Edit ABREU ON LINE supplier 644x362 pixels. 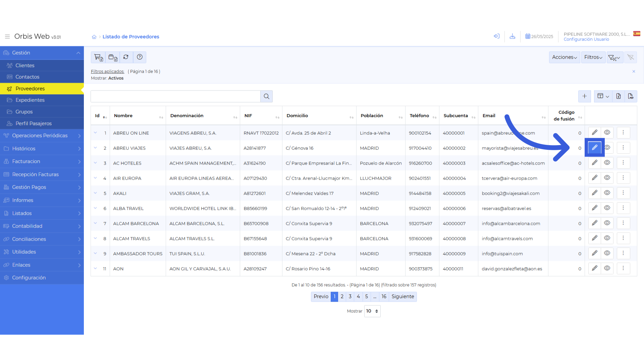click(595, 133)
